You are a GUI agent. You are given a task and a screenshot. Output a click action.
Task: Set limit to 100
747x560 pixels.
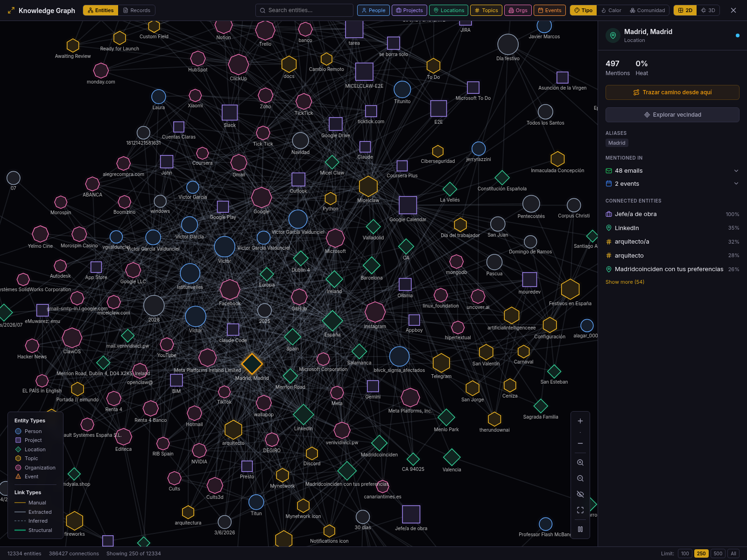685,553
